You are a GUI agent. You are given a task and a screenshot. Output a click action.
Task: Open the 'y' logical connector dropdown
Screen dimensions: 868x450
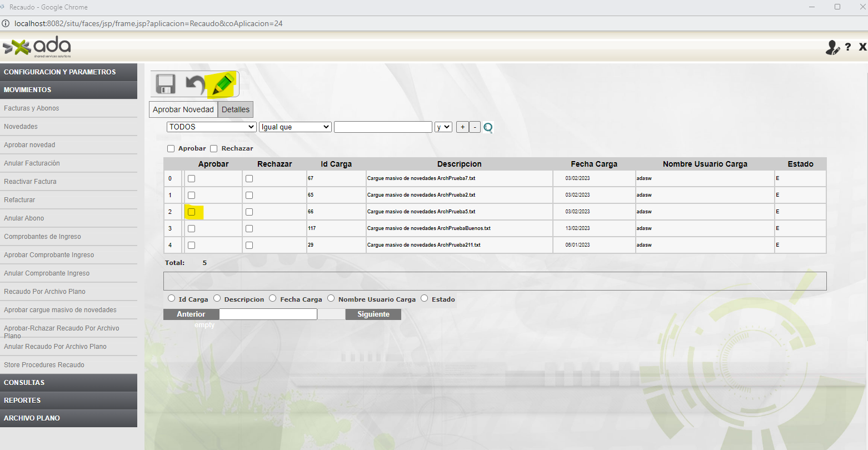point(443,127)
